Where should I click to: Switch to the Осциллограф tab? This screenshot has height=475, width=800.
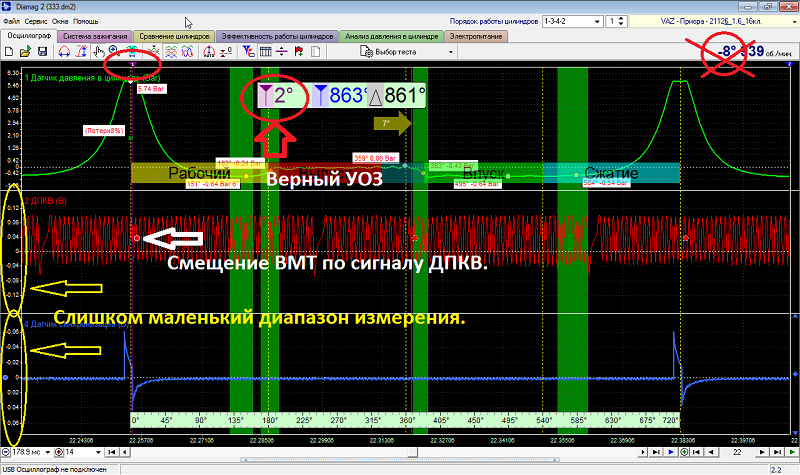pos(29,36)
